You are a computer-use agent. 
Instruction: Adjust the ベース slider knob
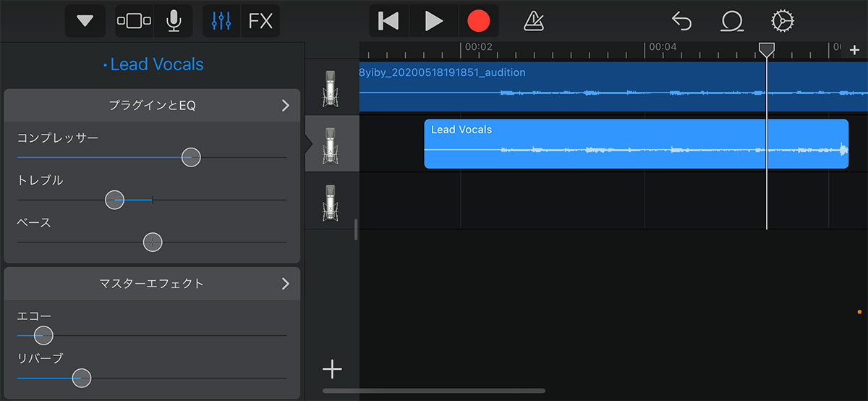point(153,242)
